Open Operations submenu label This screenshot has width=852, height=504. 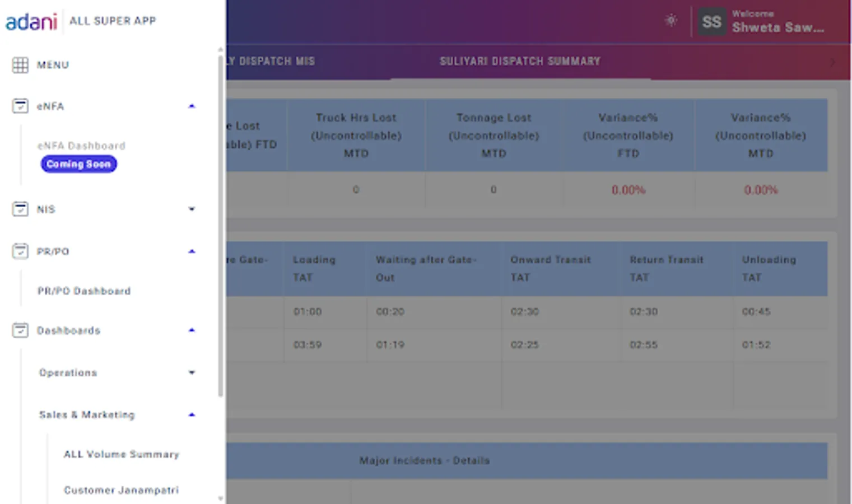click(x=68, y=372)
